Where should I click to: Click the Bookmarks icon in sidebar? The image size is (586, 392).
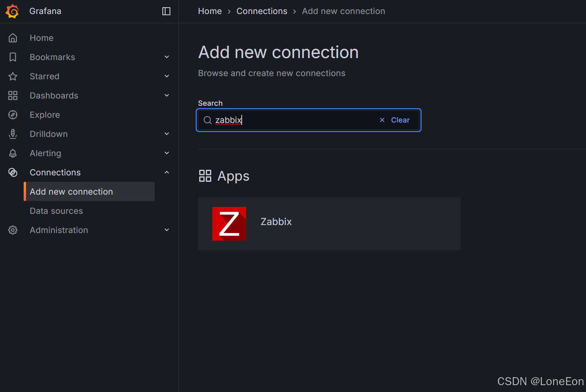pyautogui.click(x=13, y=57)
